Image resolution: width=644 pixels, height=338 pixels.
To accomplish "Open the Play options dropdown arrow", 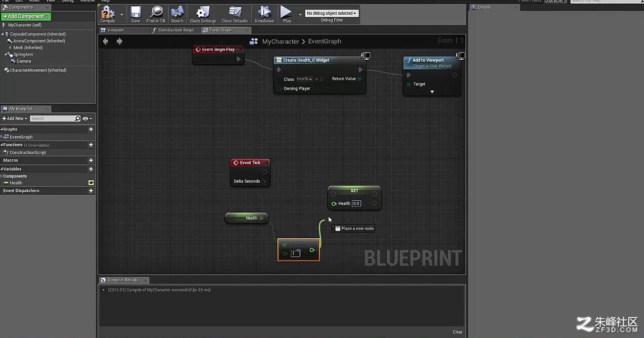I will [x=300, y=15].
